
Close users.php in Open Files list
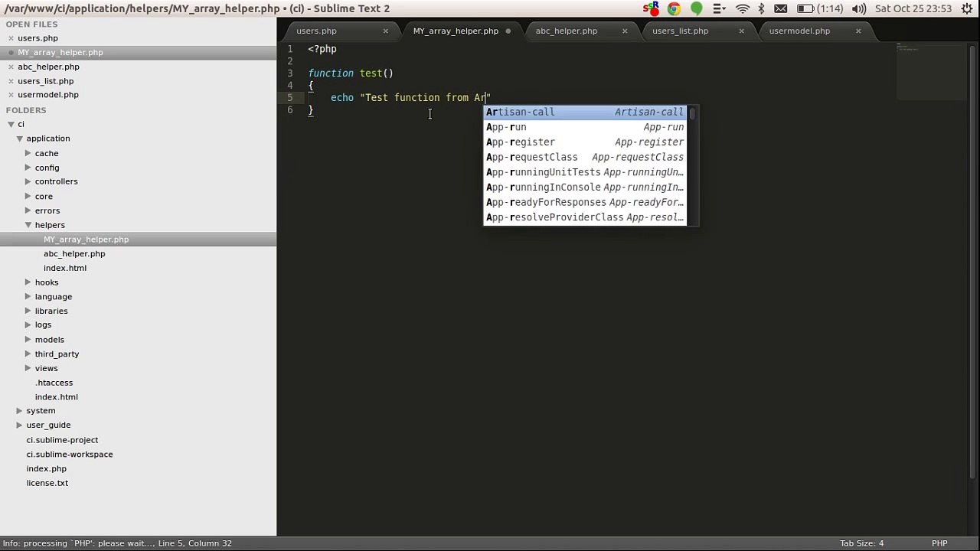click(x=11, y=38)
